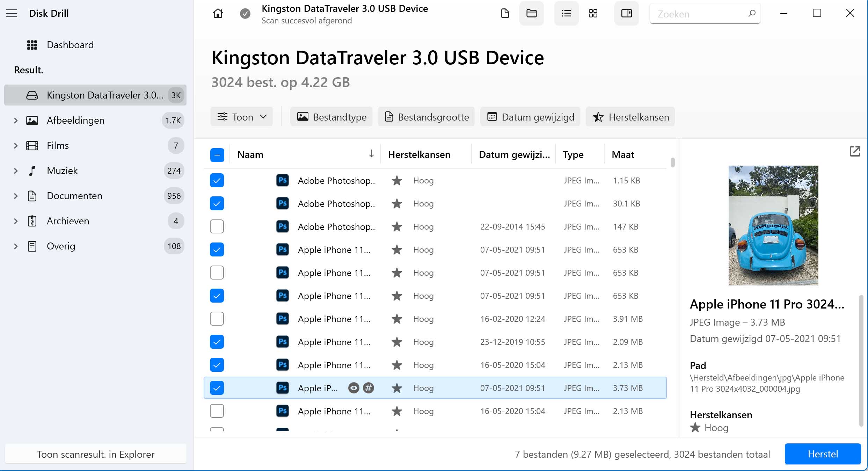Uncheck the 2.09 MB Apple iPhone file
The width and height of the screenshot is (868, 471).
[217, 342]
